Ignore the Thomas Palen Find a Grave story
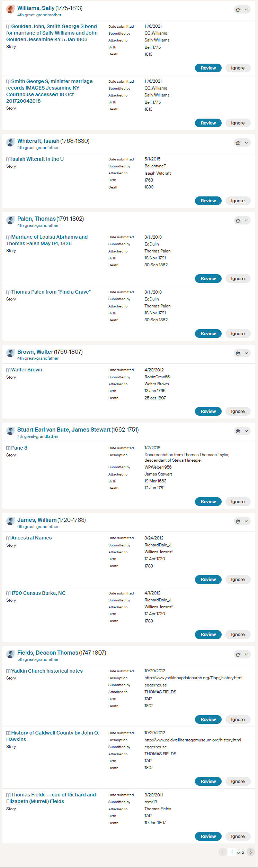 238,334
